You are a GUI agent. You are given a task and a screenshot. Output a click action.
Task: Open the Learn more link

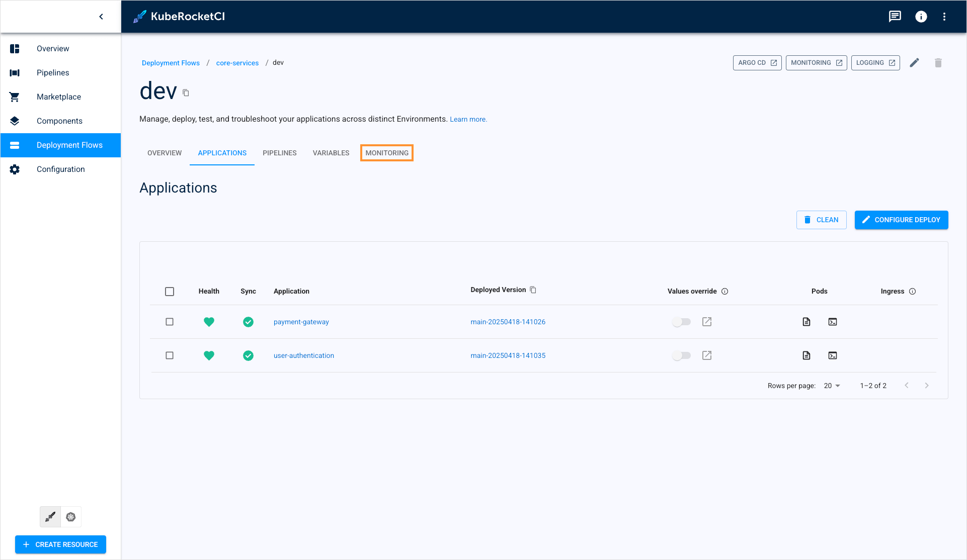coord(468,119)
